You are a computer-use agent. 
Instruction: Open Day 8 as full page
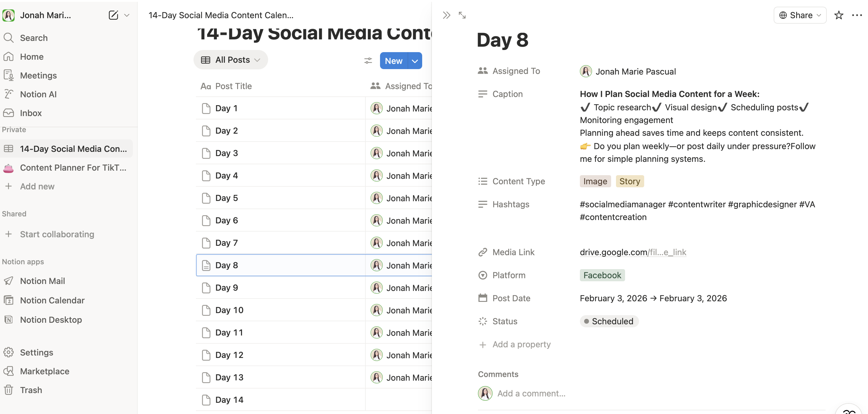click(x=462, y=15)
